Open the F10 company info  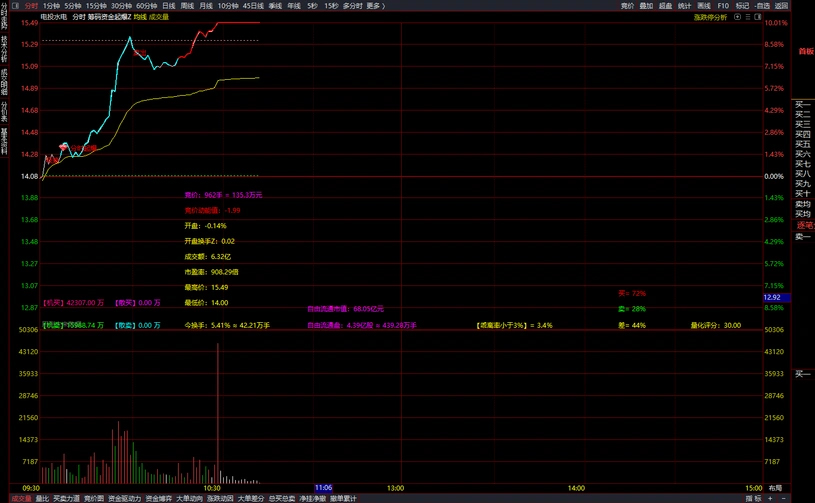(x=723, y=6)
